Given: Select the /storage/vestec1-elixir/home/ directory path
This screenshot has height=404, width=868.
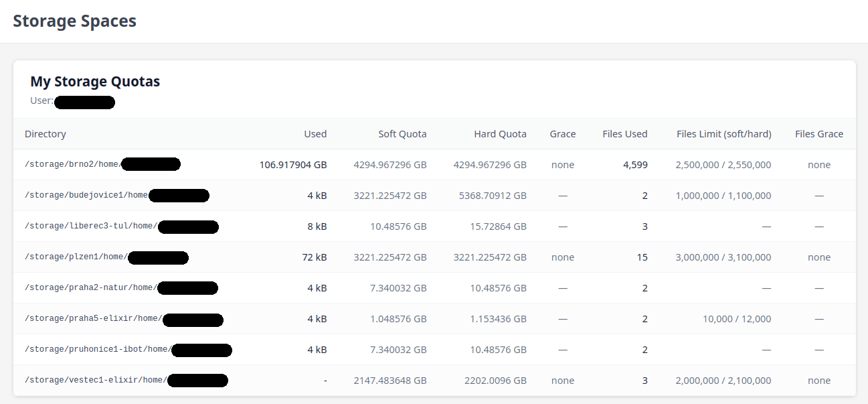Looking at the screenshot, I should pos(96,381).
